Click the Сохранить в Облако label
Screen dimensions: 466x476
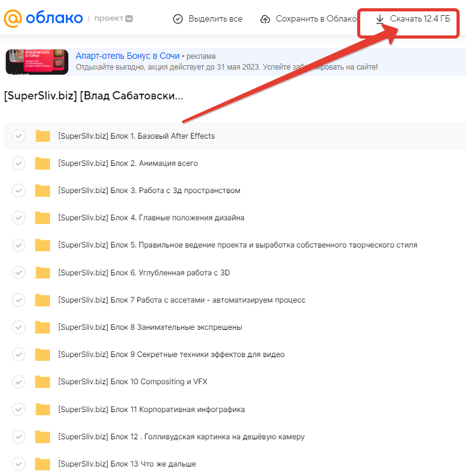(x=316, y=19)
